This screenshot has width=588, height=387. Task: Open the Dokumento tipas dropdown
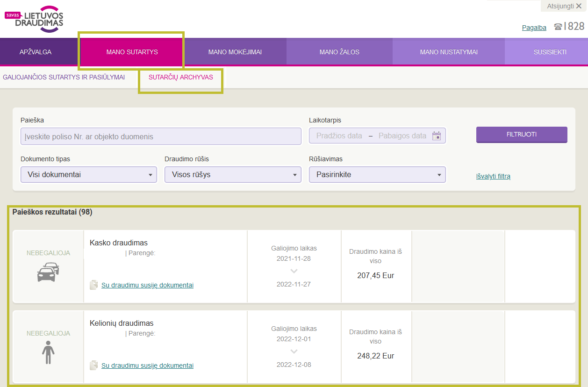click(89, 175)
